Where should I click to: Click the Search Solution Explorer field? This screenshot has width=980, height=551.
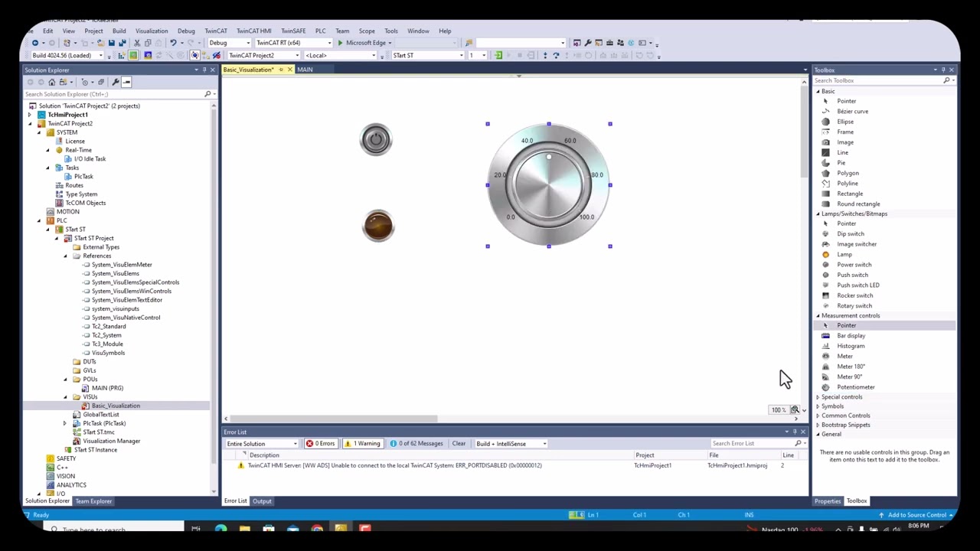coord(113,94)
